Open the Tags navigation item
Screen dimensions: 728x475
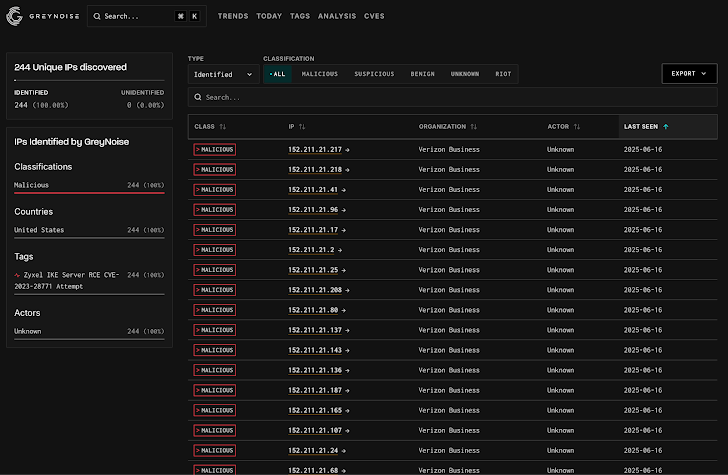(x=300, y=16)
